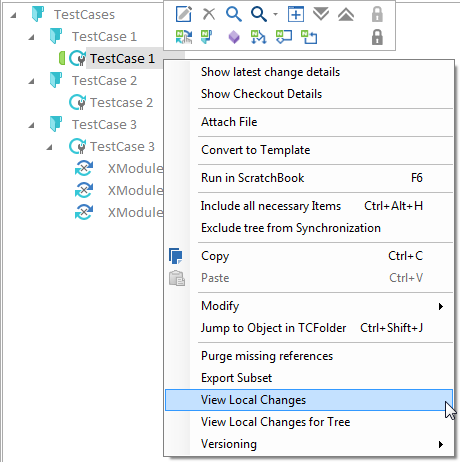Viewport: 460px width, 462px height.
Task: Toggle the dark gray lock in bottom toolbar row
Action: 377,37
